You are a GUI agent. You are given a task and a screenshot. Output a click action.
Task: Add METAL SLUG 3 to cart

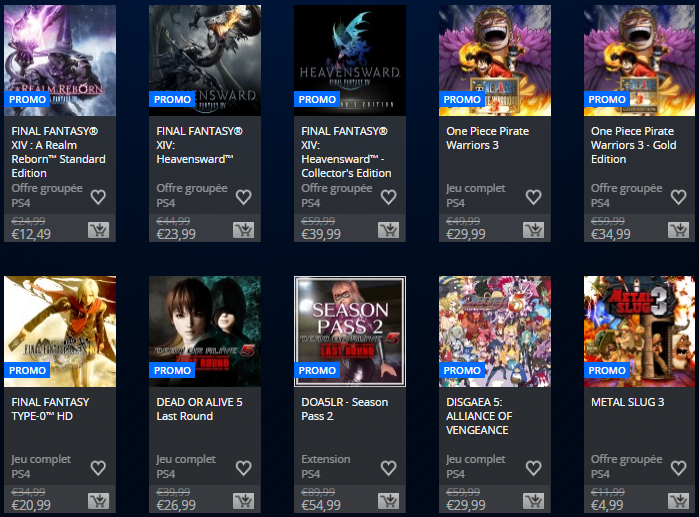(678, 501)
